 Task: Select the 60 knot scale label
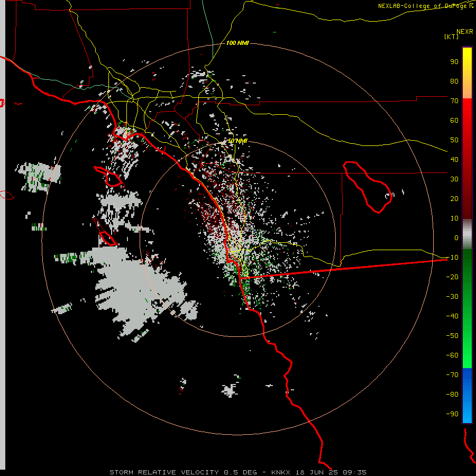tap(454, 121)
